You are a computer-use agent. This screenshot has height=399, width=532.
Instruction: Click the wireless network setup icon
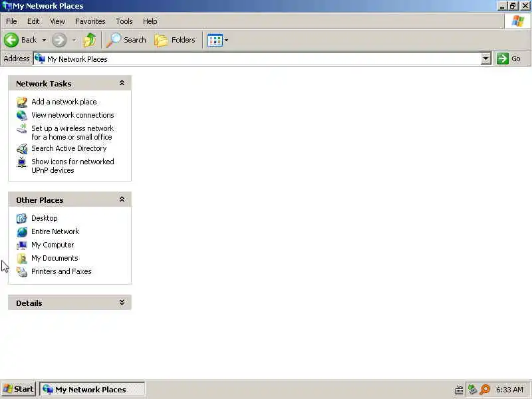[x=22, y=128]
